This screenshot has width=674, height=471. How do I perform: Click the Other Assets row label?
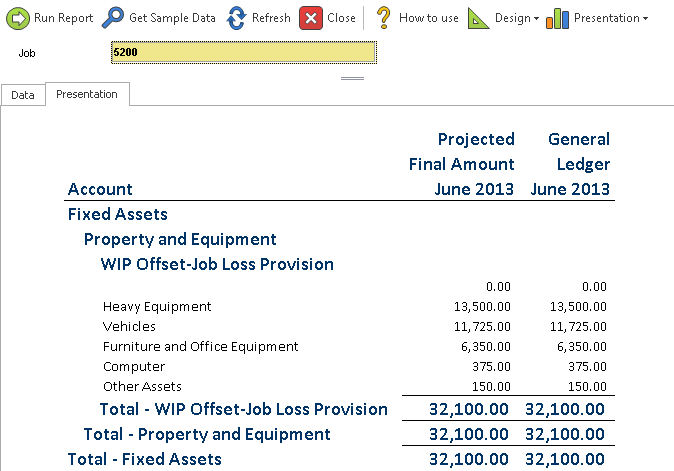(142, 387)
